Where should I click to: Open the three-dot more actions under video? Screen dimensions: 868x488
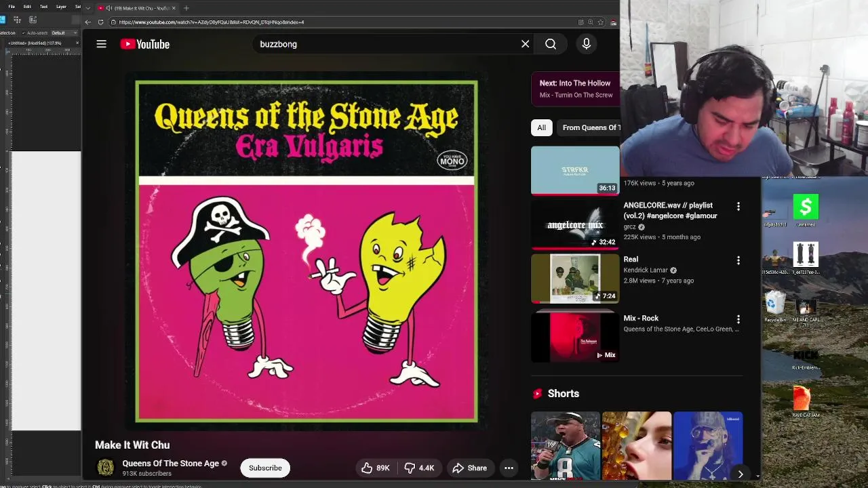click(509, 468)
